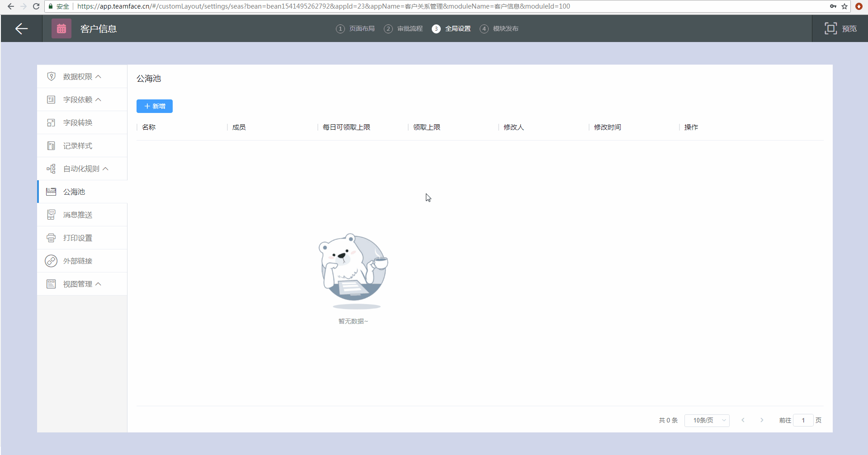Viewport: 868px width, 455px height.
Task: Click the 操作 column header
Action: pos(691,127)
